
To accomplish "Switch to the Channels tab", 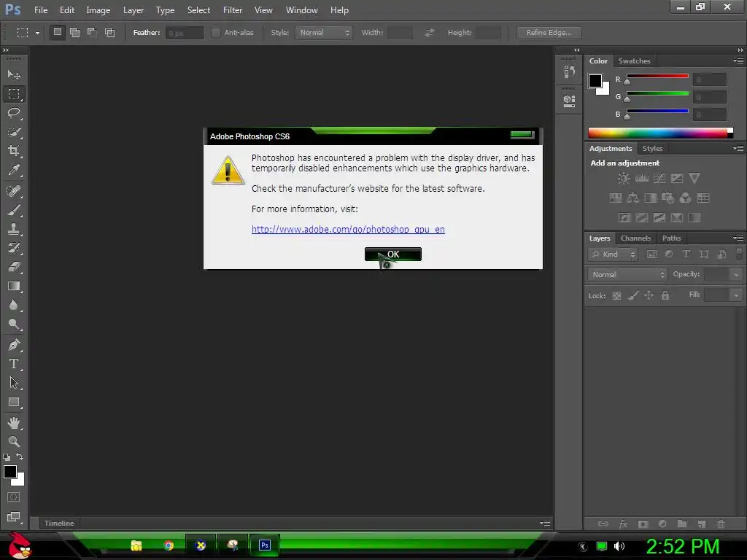I will [635, 238].
